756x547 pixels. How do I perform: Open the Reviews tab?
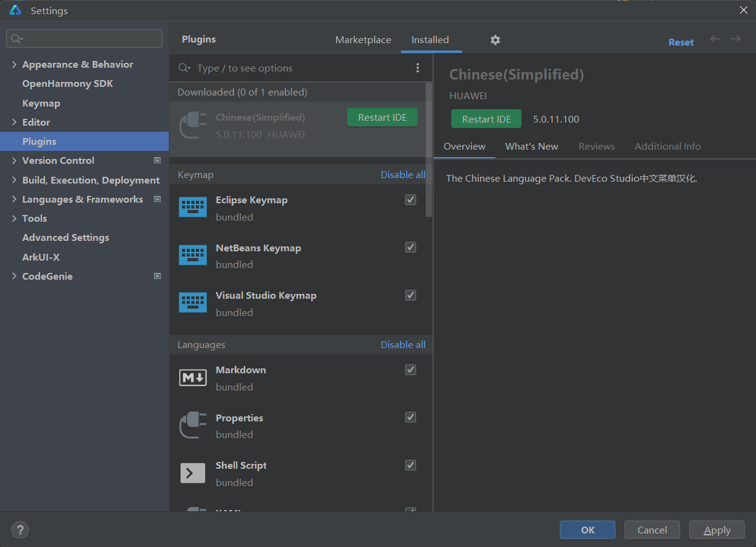tap(596, 146)
